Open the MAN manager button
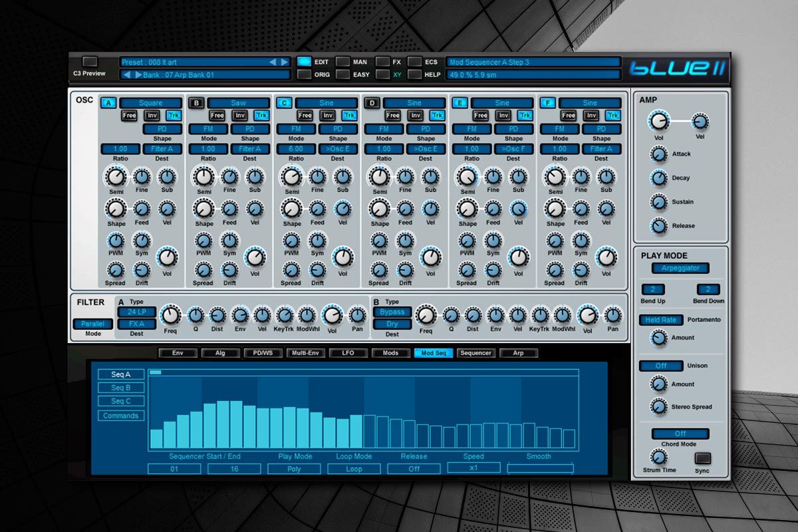Image resolution: width=798 pixels, height=532 pixels. coord(342,62)
